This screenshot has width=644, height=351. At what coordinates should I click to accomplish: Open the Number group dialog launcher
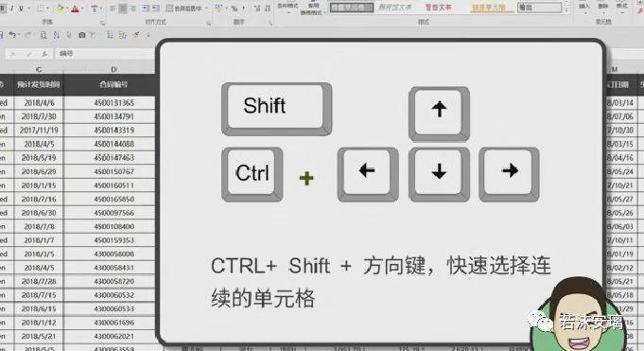point(270,24)
